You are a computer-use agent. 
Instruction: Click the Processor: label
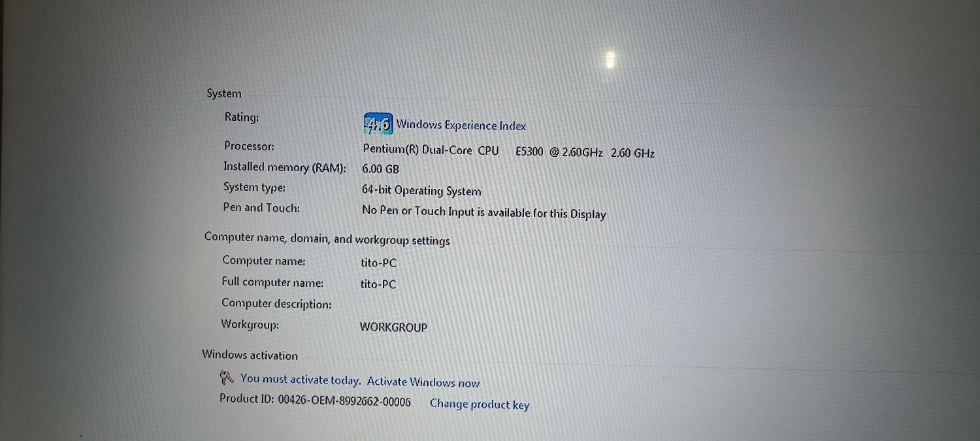point(249,146)
